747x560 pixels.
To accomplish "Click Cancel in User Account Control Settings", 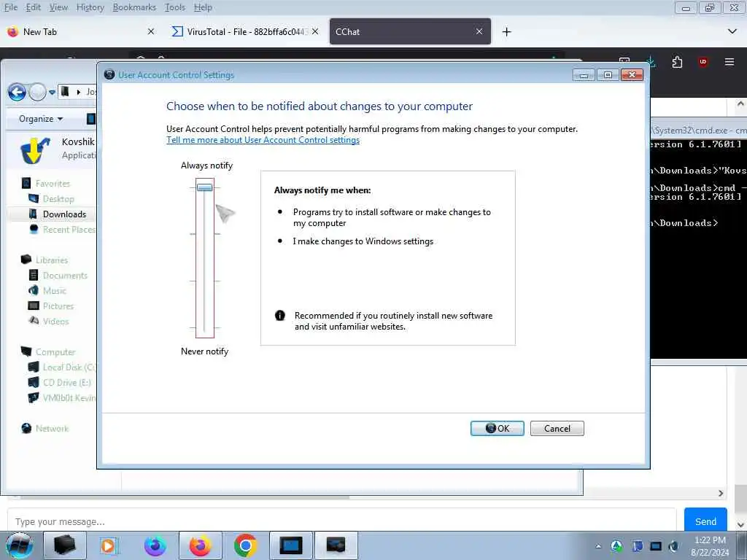I will point(557,428).
